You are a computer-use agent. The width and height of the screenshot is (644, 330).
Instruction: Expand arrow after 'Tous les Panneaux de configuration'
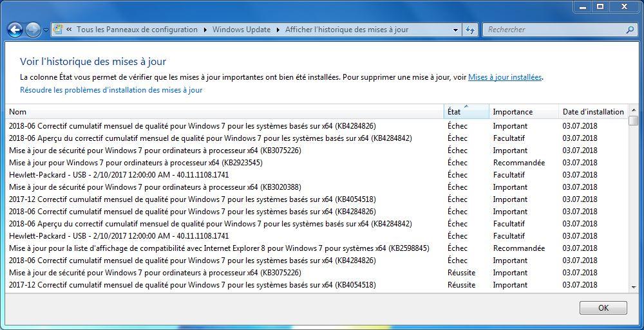click(205, 30)
